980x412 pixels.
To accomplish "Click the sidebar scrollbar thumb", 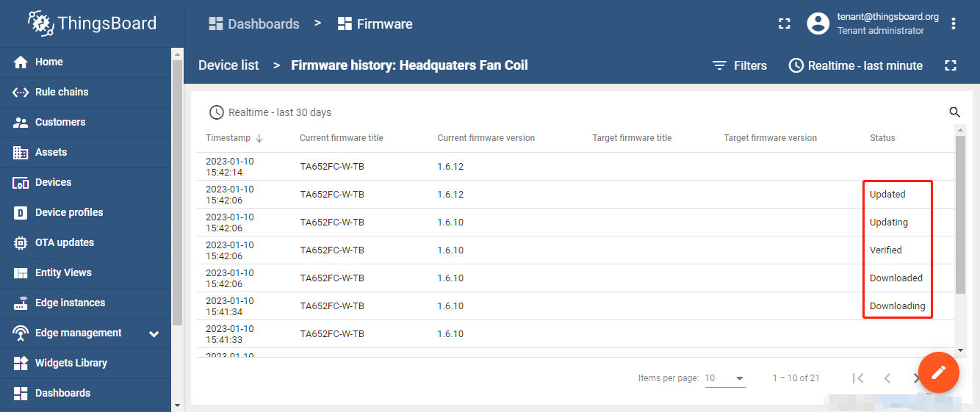I will point(177,192).
